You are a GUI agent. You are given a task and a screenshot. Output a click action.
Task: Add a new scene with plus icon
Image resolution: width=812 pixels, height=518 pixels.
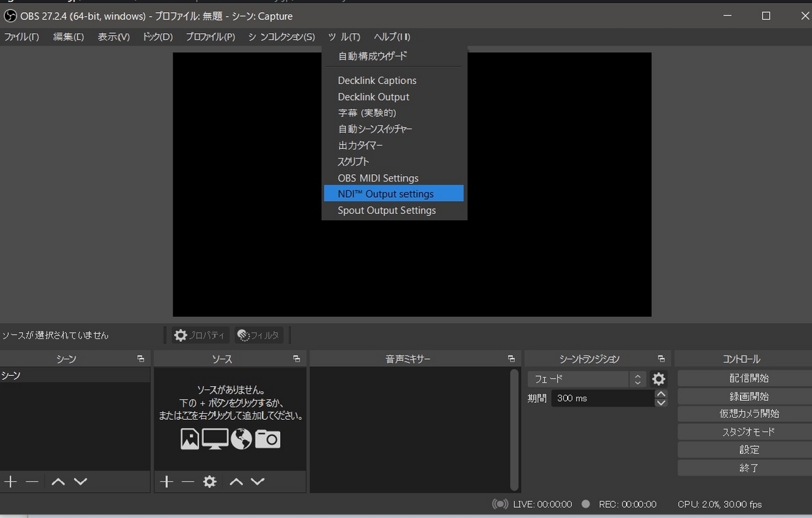point(10,481)
